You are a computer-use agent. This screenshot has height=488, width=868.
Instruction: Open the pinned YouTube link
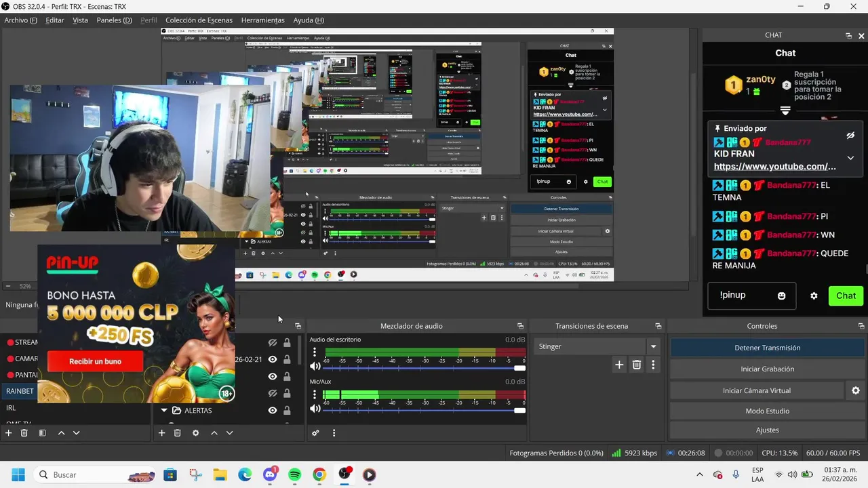point(774,167)
